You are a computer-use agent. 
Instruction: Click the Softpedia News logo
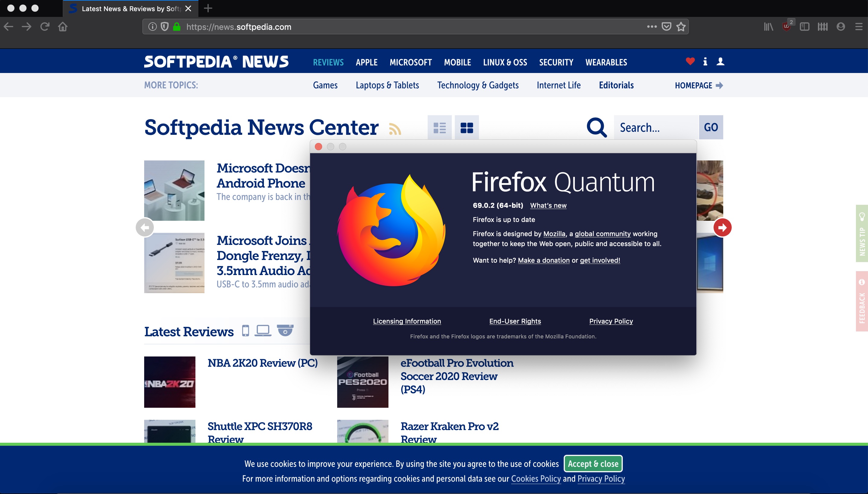point(217,62)
